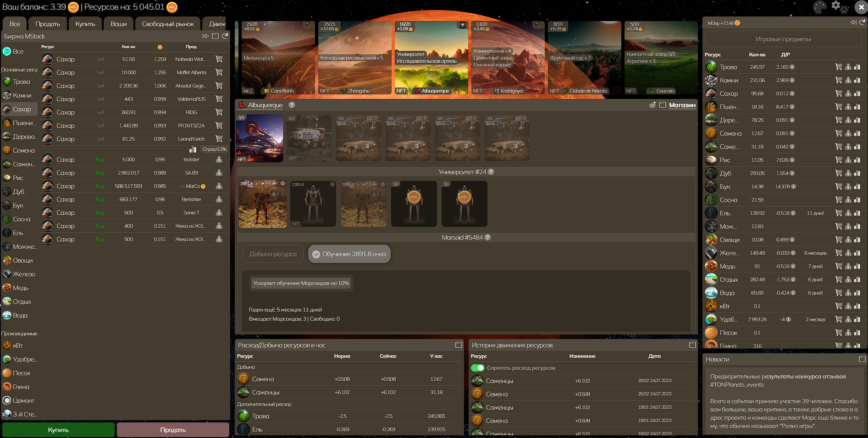
Task: Click the cart icon in Вода inventory row
Action: pyautogui.click(x=839, y=293)
